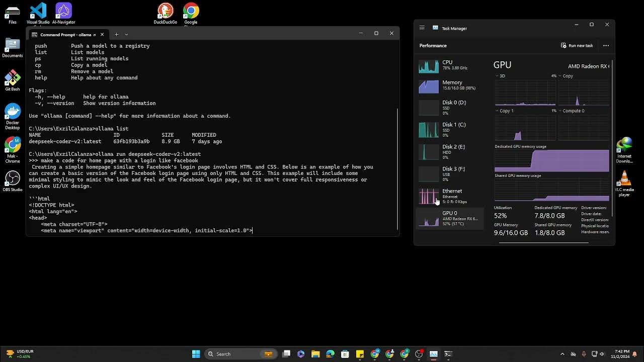Click the model ID 63fb193b3a9b text
The height and width of the screenshot is (362, 644).
[131, 141]
